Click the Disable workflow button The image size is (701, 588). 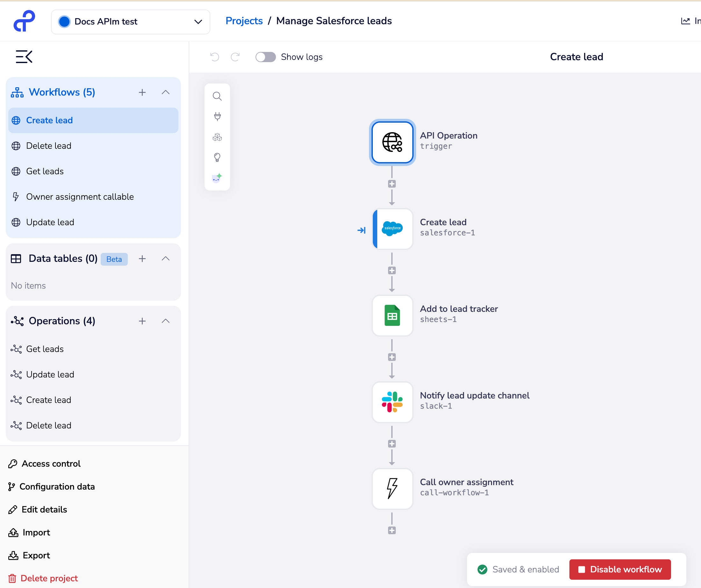(x=620, y=569)
